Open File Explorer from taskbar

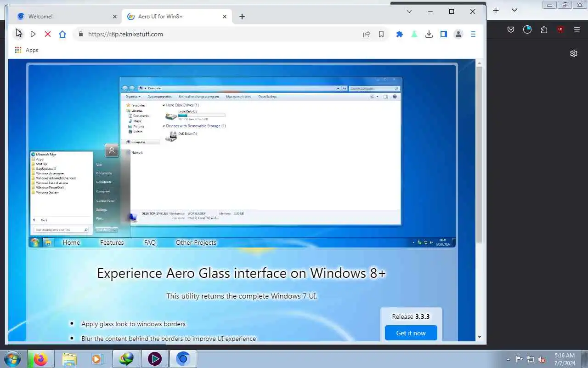pyautogui.click(x=69, y=359)
